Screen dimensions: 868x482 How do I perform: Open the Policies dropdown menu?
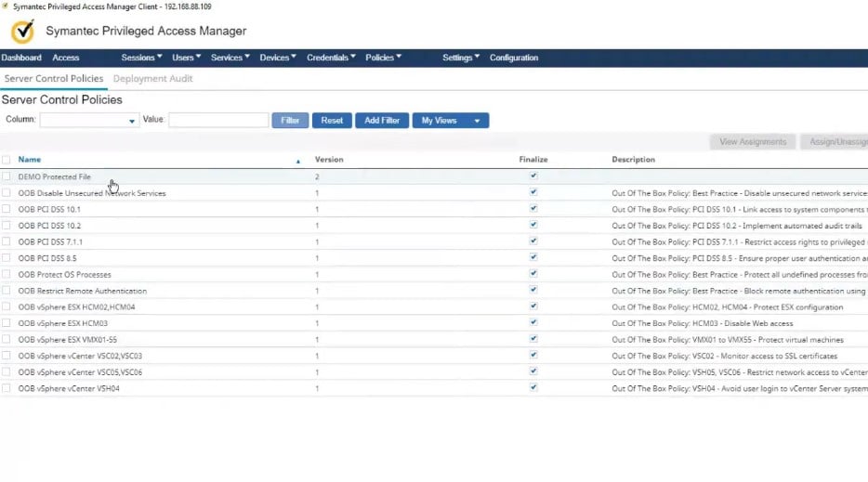pos(383,58)
